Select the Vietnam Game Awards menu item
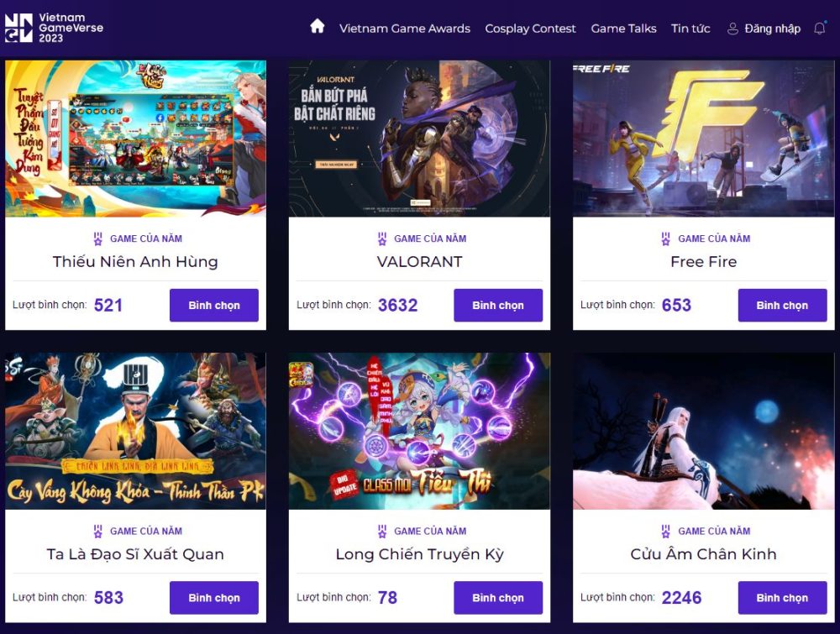 coord(405,28)
